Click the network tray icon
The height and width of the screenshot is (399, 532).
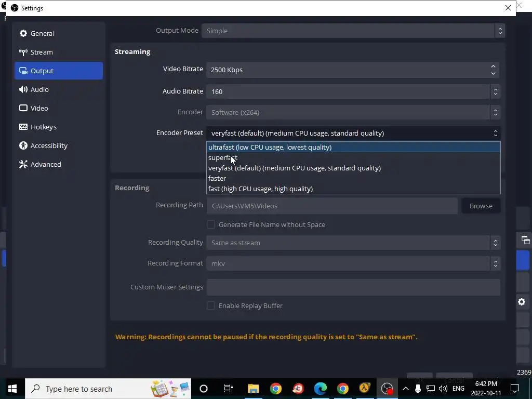point(431,389)
